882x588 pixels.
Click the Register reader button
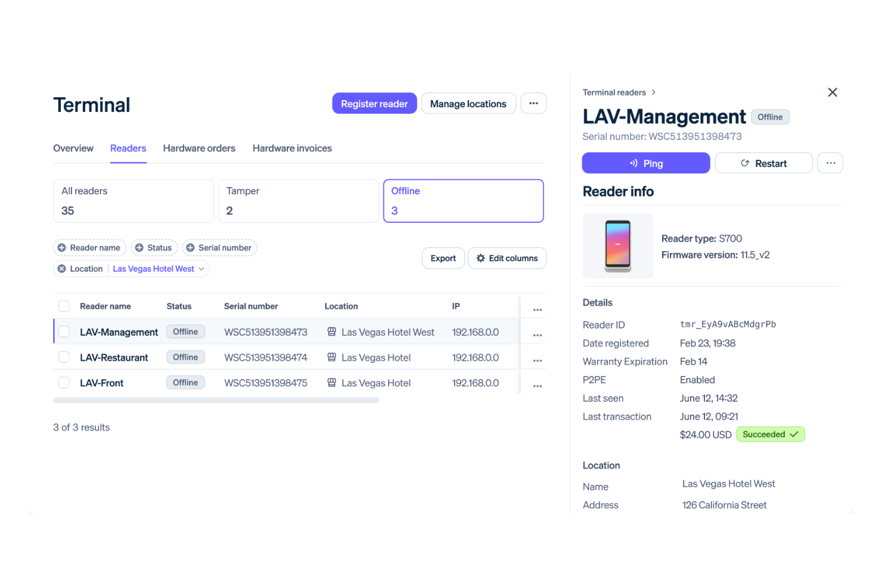point(374,103)
